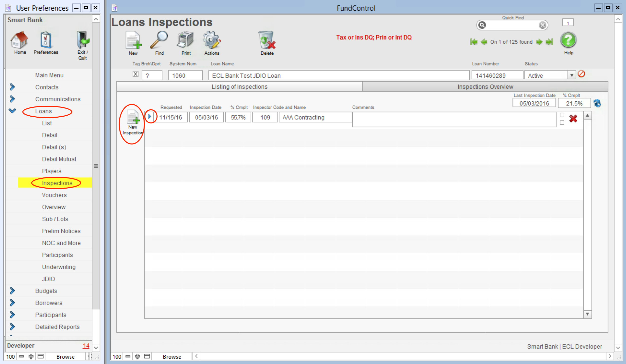Click the FundControl horizontal scroll right arrow
Image resolution: width=626 pixels, height=364 pixels.
(x=610, y=356)
